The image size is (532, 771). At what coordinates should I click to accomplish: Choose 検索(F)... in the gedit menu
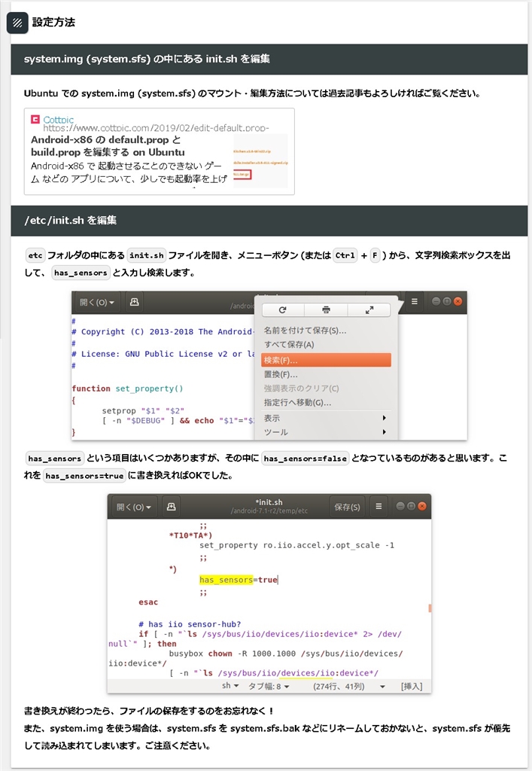(326, 360)
